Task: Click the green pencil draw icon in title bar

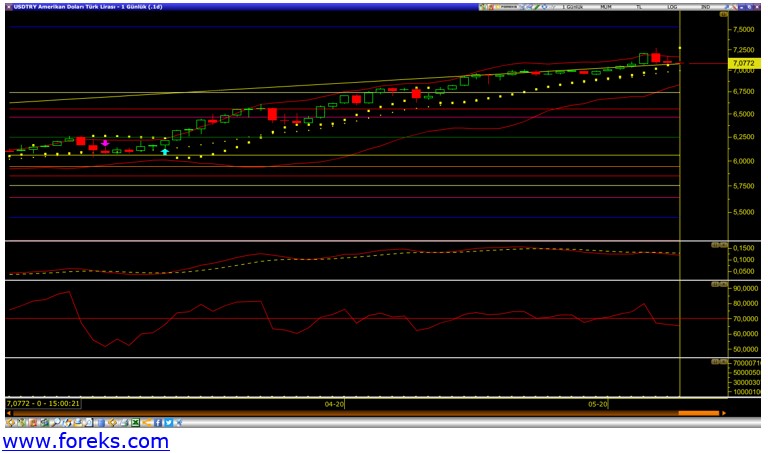Action: tap(536, 6)
